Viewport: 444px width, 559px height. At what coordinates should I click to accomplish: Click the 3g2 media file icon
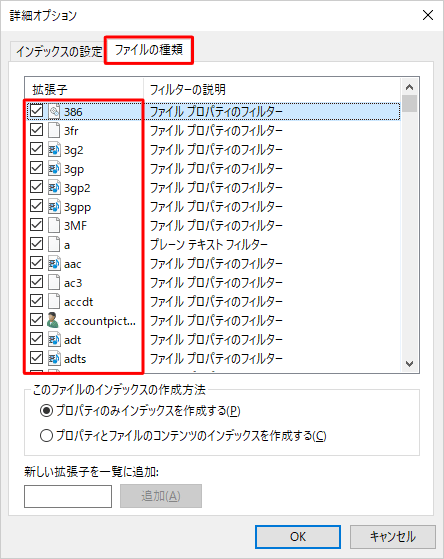pyautogui.click(x=54, y=149)
